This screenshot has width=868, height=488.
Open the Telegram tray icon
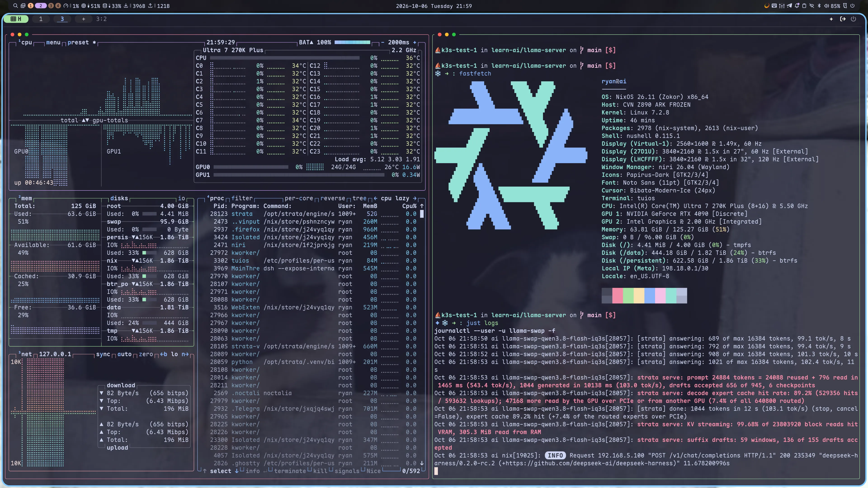790,6
